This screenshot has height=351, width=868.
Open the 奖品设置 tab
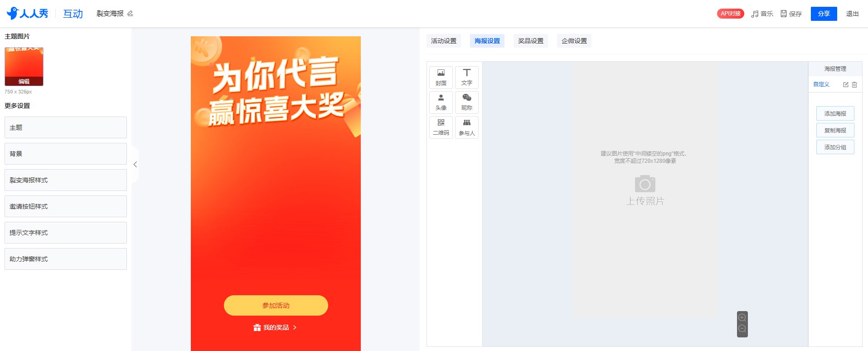pyautogui.click(x=530, y=41)
